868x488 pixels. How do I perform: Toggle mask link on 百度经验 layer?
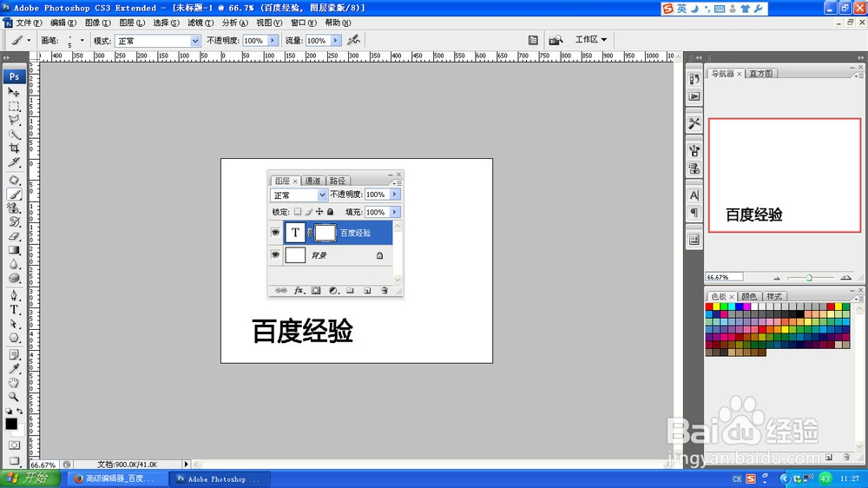[x=310, y=234]
